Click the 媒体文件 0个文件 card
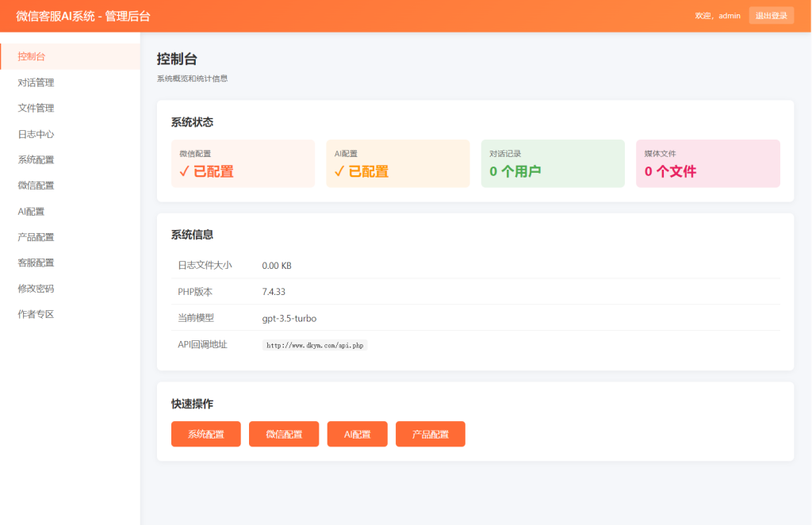The height and width of the screenshot is (525, 812). [x=707, y=163]
